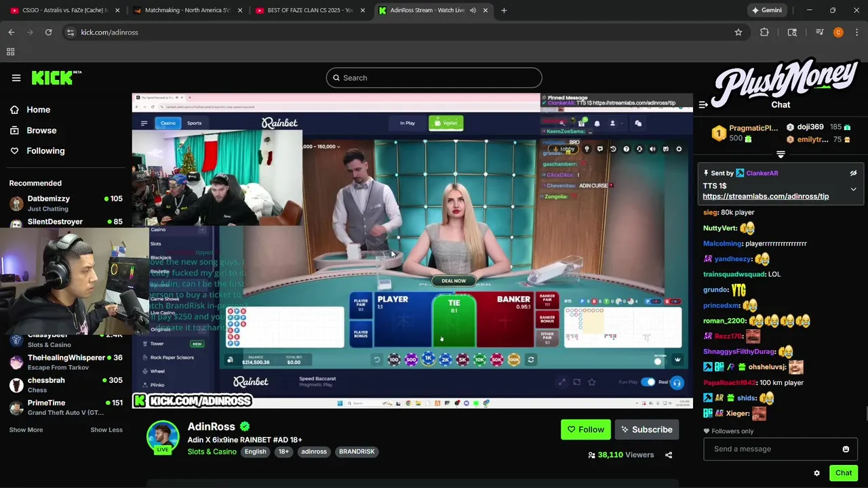Open a new browser tab
The image size is (868, 488).
pos(504,10)
